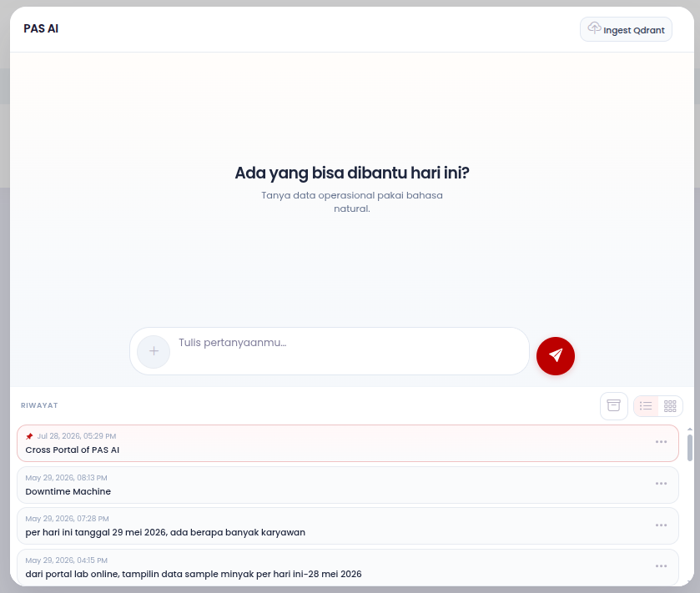Screen dimensions: 700x593
Task: Click the Jul 28, 2026, 05:29 PM timestamp
Action: 76,436
